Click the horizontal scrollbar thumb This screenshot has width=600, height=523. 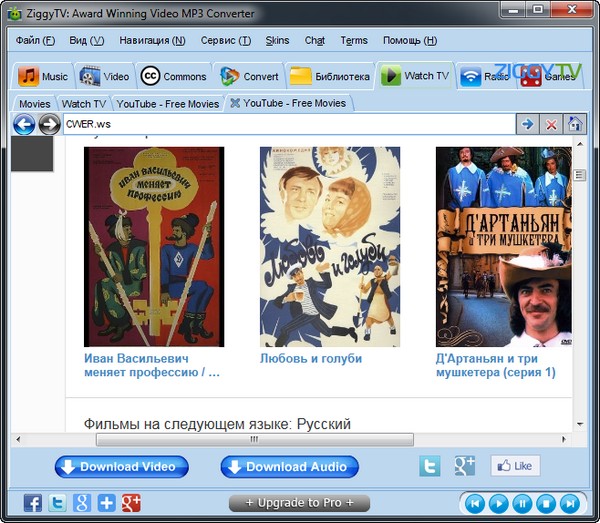click(254, 439)
